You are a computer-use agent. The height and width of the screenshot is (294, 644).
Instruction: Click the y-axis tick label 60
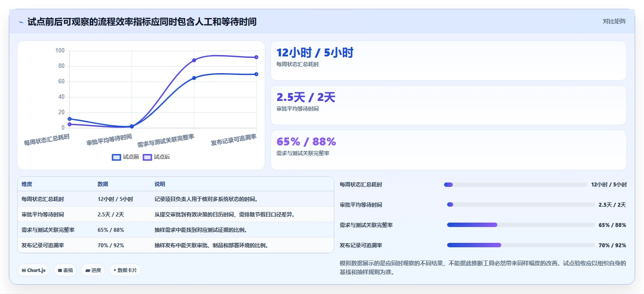(x=62, y=82)
